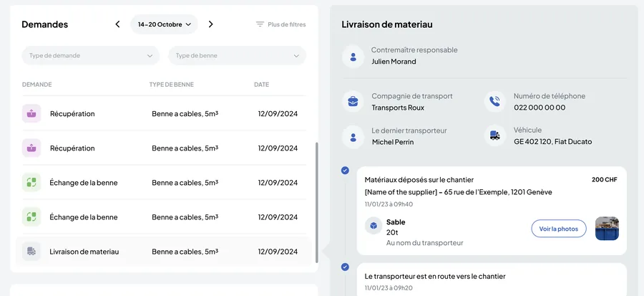Click the person icon next to Contremaître responsable
The height and width of the screenshot is (296, 644).
(x=353, y=57)
